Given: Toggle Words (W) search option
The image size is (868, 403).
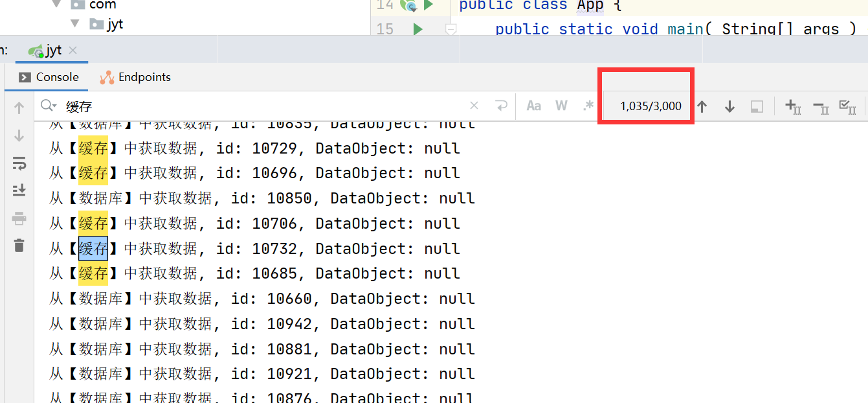Looking at the screenshot, I should tap(561, 106).
